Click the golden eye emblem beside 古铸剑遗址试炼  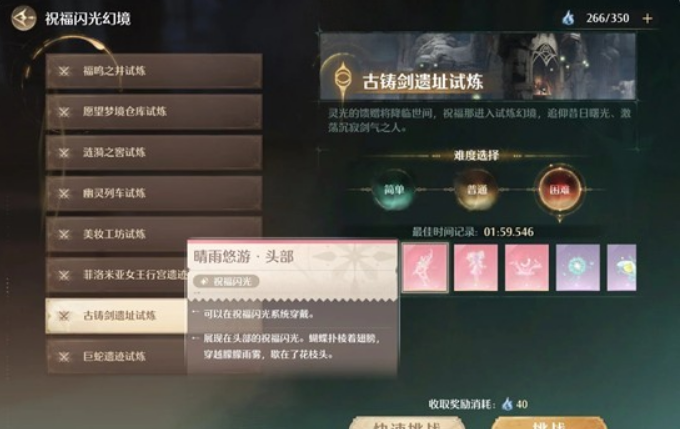pyautogui.click(x=343, y=79)
